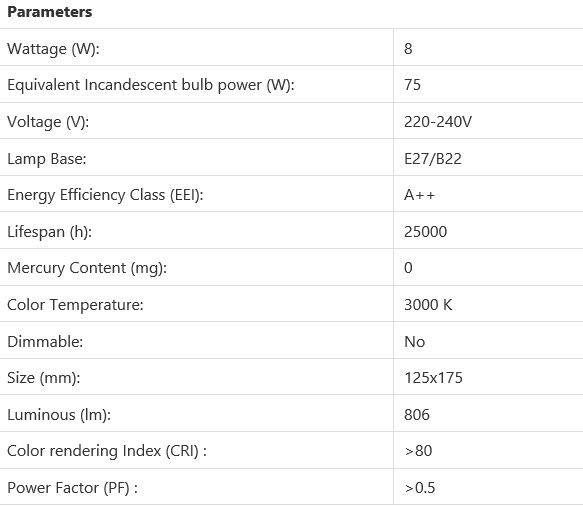
Task: Select the Wattage (W) label
Action: coord(53,49)
